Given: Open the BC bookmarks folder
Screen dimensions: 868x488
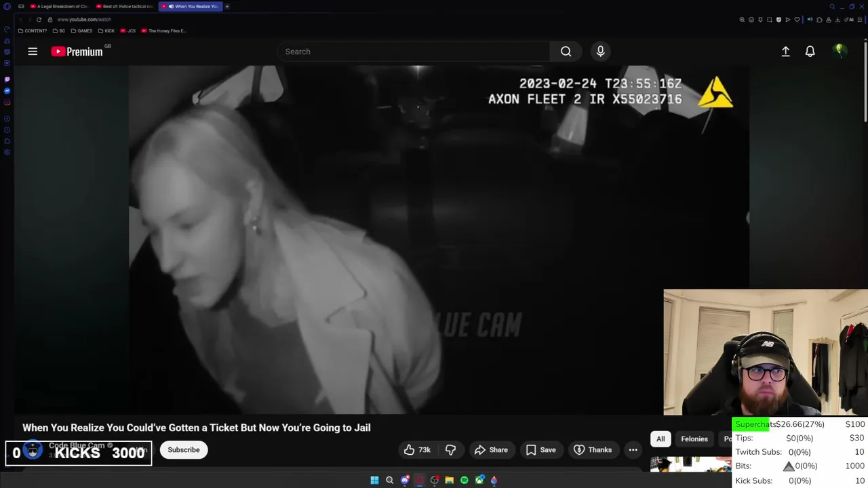Looking at the screenshot, I should click(x=59, y=30).
